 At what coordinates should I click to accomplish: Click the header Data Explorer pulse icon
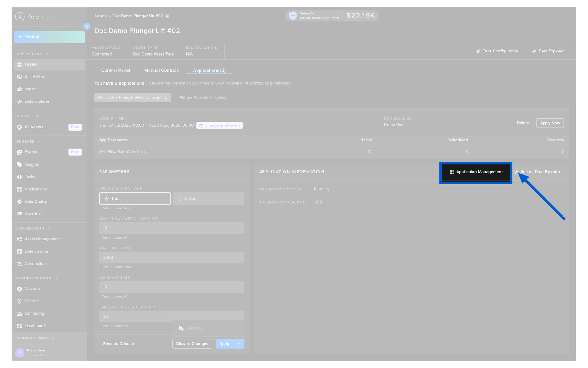coord(534,51)
